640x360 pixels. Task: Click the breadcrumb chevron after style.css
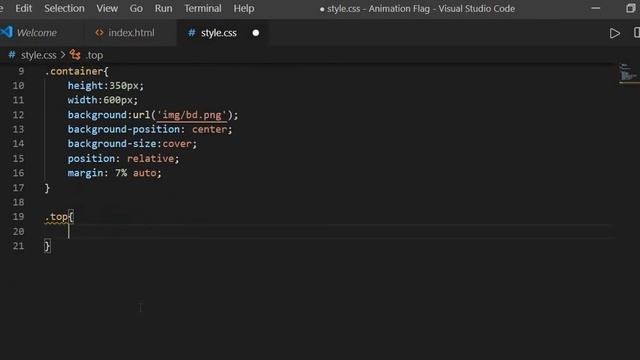[x=62, y=55]
